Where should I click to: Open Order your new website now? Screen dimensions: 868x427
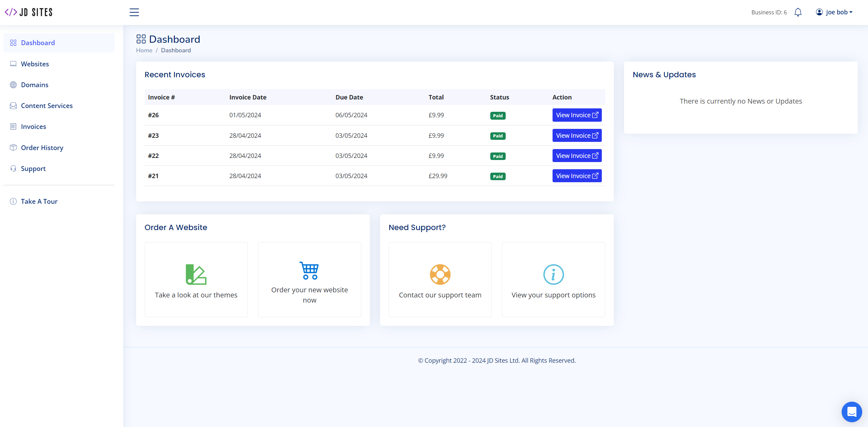tap(309, 280)
